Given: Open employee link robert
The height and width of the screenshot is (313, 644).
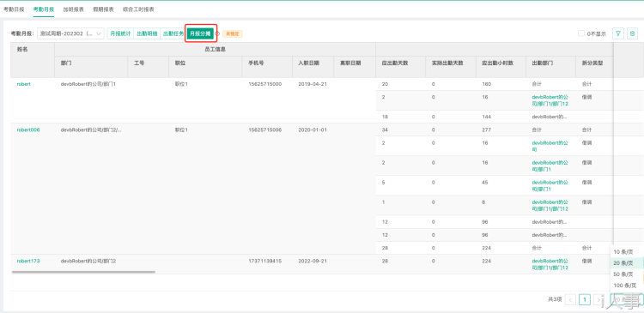Looking at the screenshot, I should pos(23,84).
